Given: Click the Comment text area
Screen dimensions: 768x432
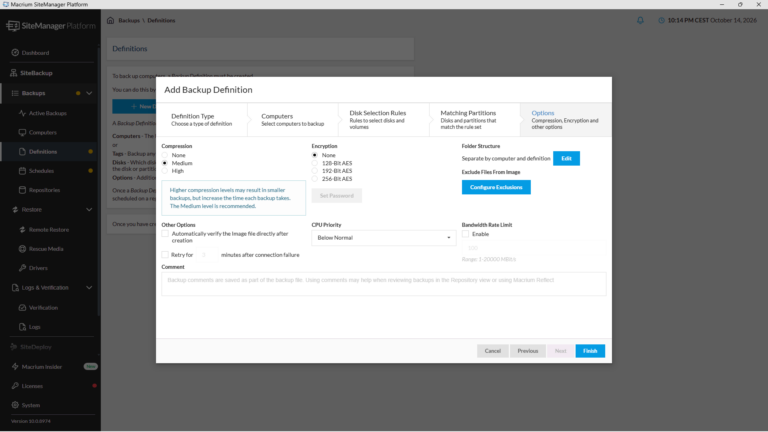Looking at the screenshot, I should tap(384, 284).
